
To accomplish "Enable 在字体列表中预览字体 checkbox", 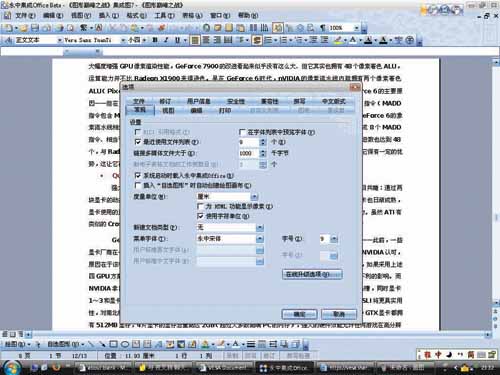I will [x=242, y=132].
